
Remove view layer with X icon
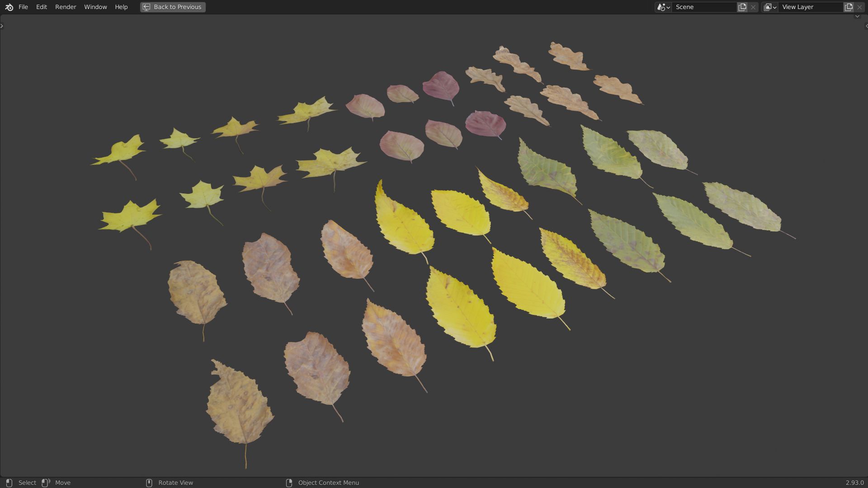pyautogui.click(x=859, y=7)
